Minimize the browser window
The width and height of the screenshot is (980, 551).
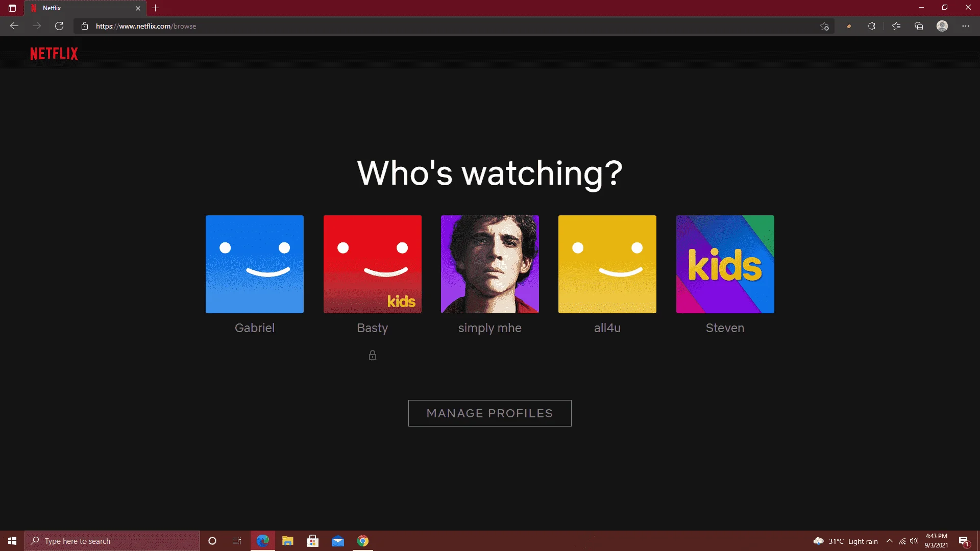tap(921, 8)
